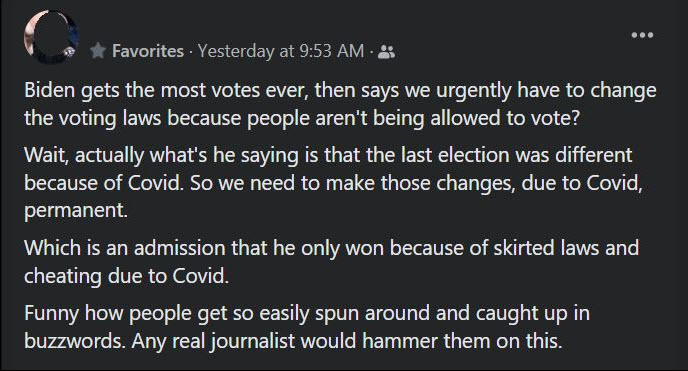Screen dimensions: 688x371
Task: Open the Favorites label link
Action: (148, 51)
